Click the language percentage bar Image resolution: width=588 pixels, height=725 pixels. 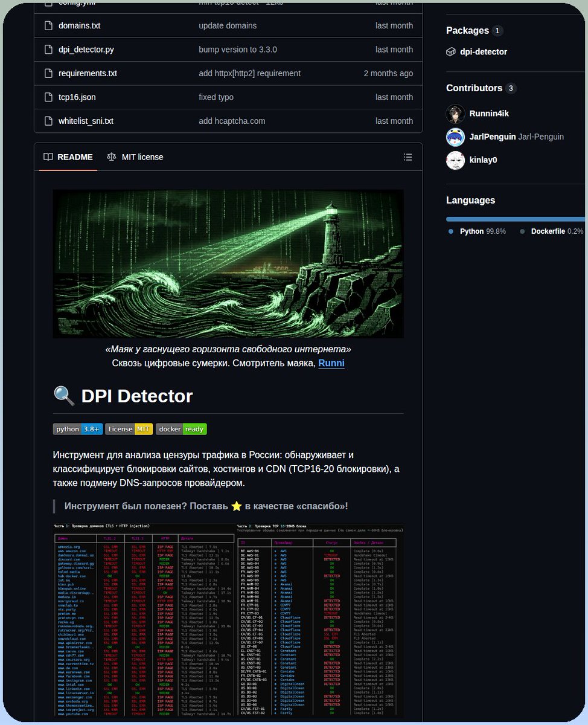(516, 219)
